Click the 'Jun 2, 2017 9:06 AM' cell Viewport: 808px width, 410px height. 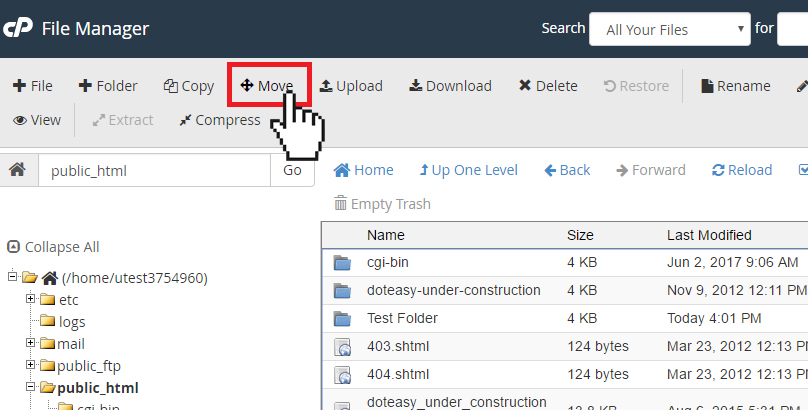coord(732,262)
